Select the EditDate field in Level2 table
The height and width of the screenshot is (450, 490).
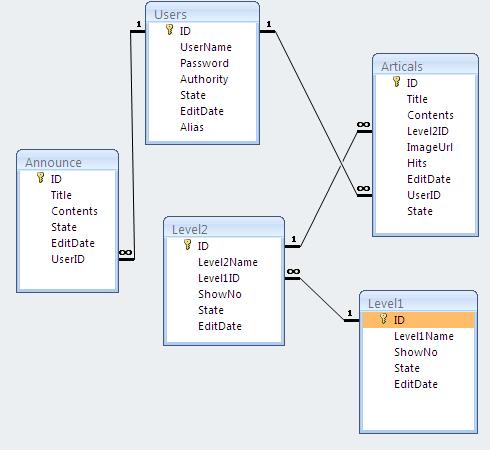coord(220,326)
